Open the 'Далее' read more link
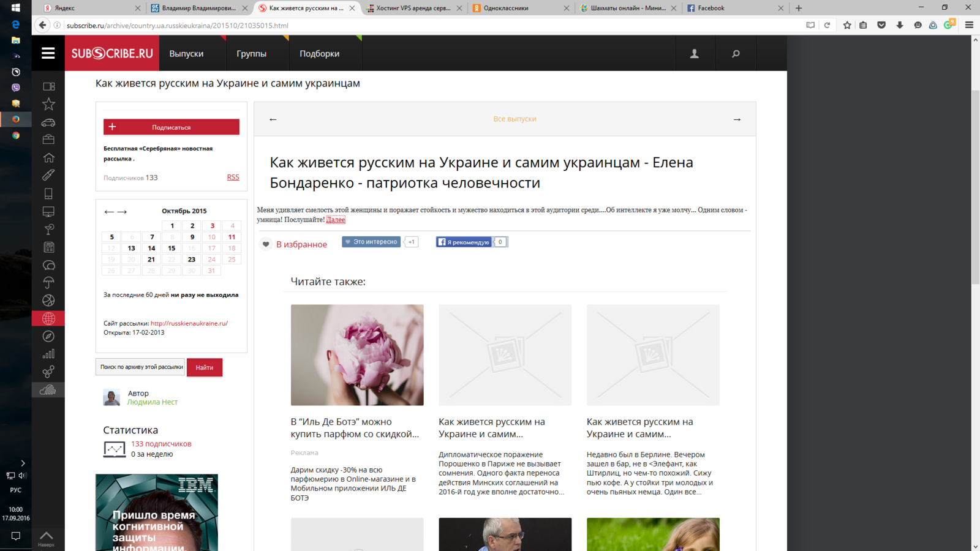Screen dimensions: 980x551 (336, 220)
